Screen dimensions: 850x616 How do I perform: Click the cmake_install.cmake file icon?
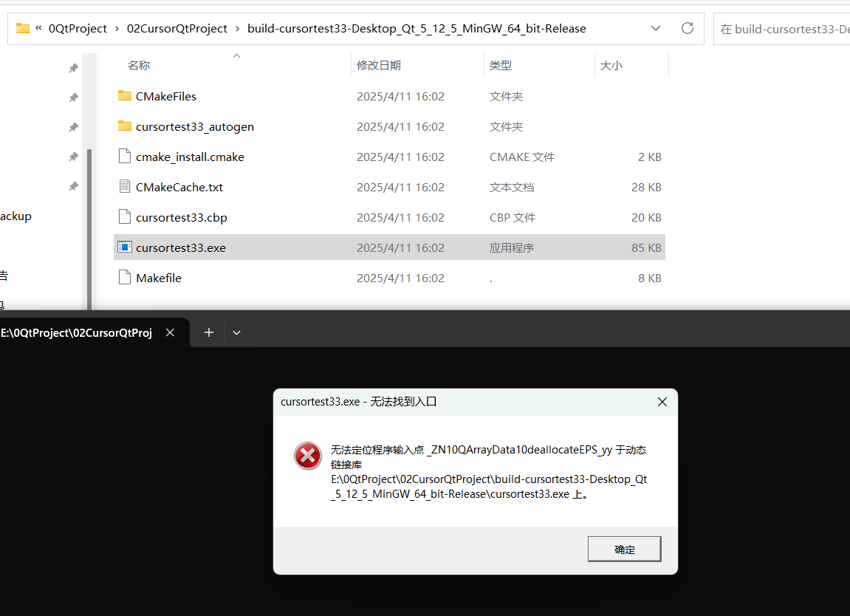[x=125, y=157]
